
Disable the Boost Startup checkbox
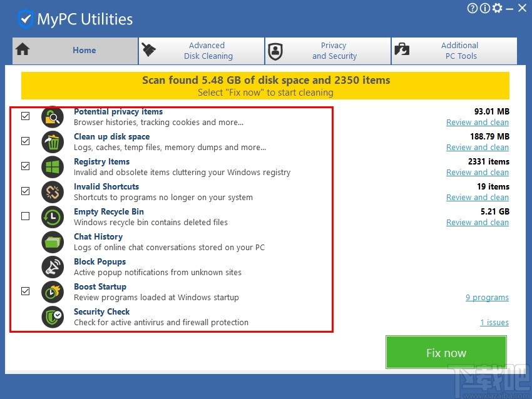pos(25,291)
